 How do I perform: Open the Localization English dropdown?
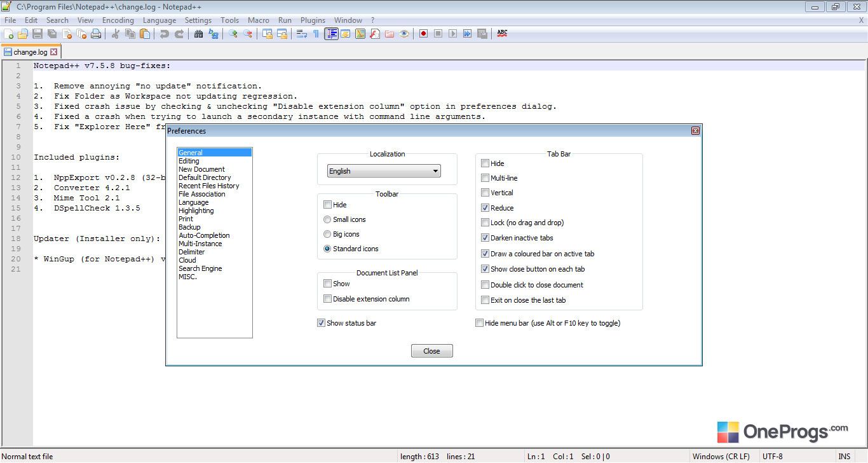[384, 171]
